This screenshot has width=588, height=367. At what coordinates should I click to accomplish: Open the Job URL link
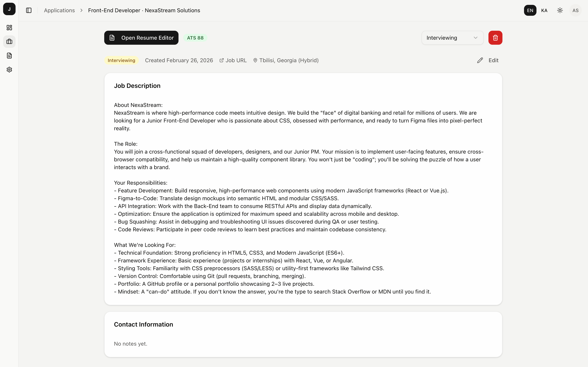click(x=233, y=60)
